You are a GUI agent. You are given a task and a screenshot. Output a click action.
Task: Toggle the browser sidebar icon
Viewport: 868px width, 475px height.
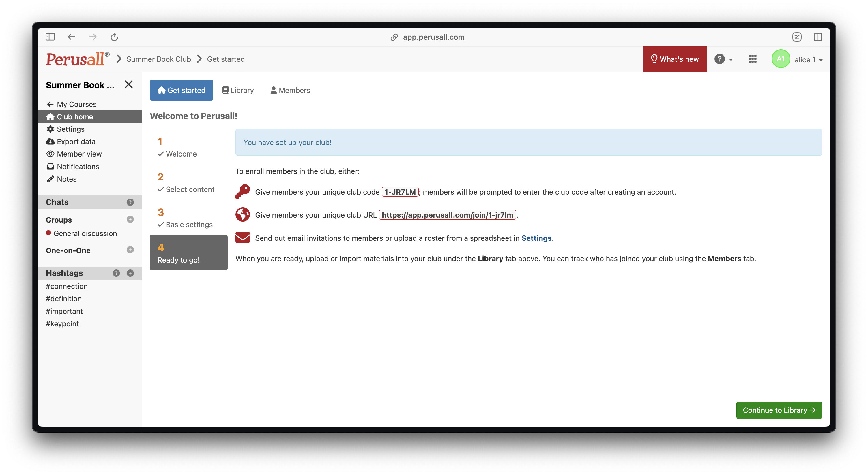[50, 37]
